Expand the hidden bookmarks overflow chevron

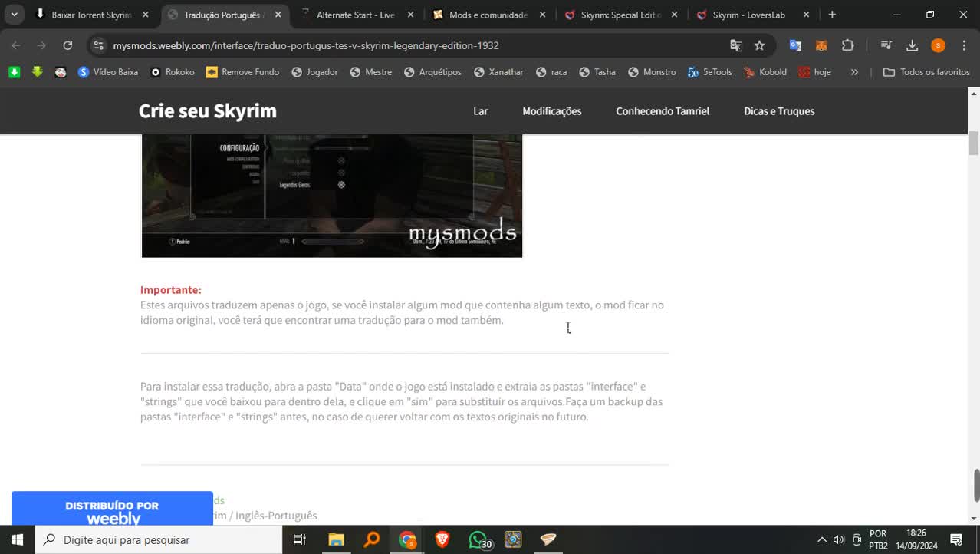[854, 72]
